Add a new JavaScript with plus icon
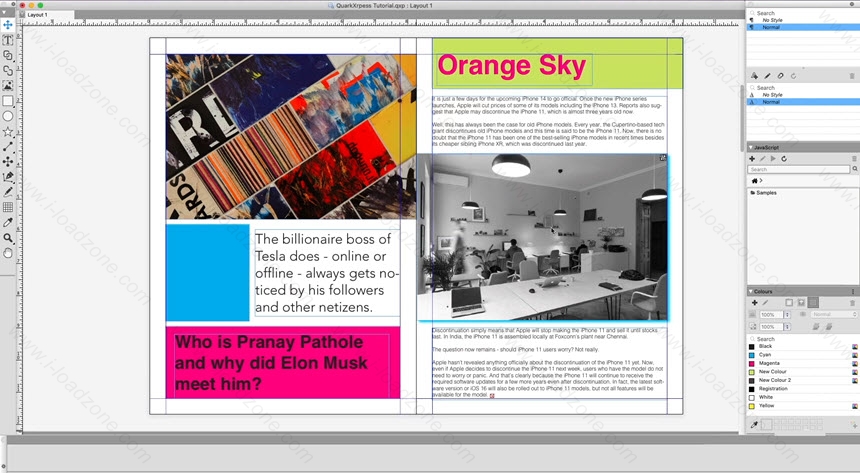Image resolution: width=860 pixels, height=473 pixels. [x=752, y=159]
